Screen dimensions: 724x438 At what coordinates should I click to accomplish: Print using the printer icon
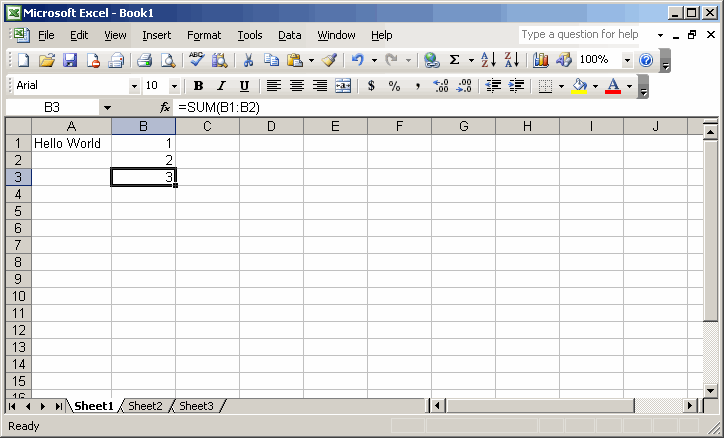(145, 60)
